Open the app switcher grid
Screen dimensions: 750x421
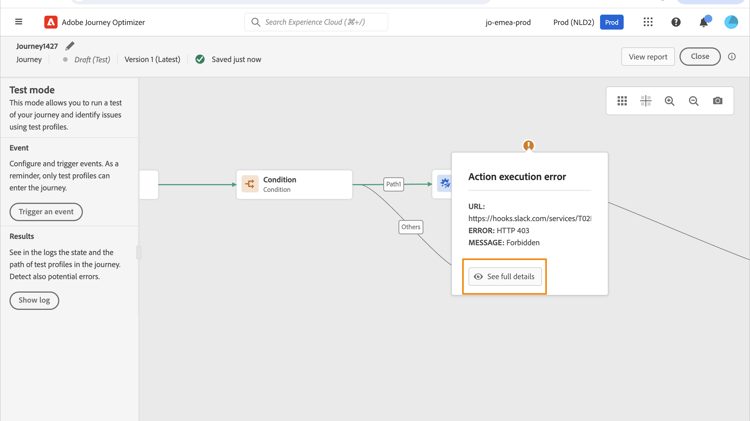point(648,22)
